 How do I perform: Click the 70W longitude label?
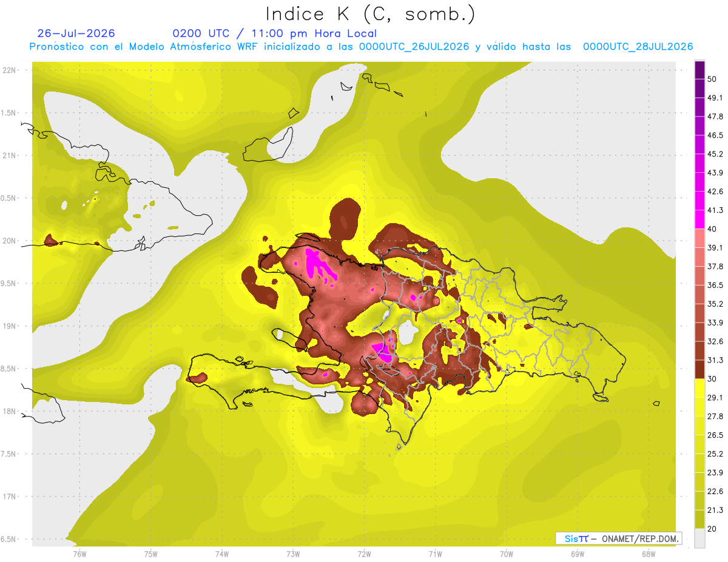[507, 554]
